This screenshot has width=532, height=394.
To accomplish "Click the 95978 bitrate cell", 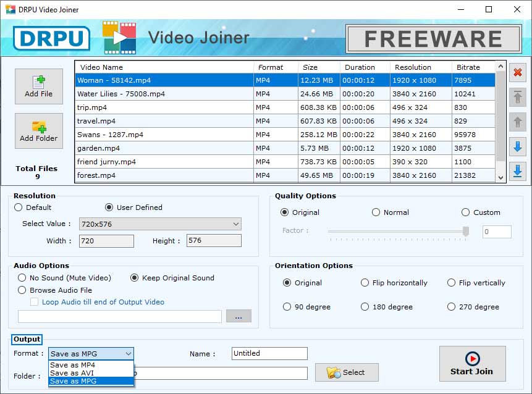I will 474,135.
